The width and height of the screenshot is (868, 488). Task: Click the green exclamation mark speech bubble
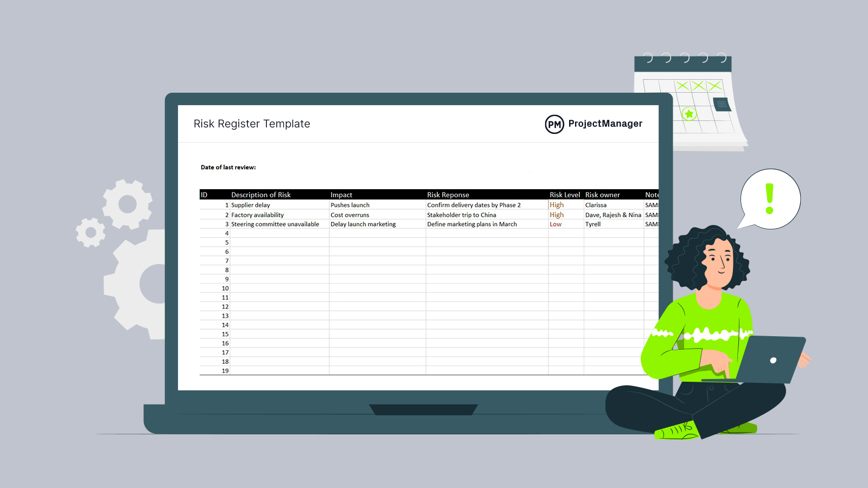pos(769,198)
